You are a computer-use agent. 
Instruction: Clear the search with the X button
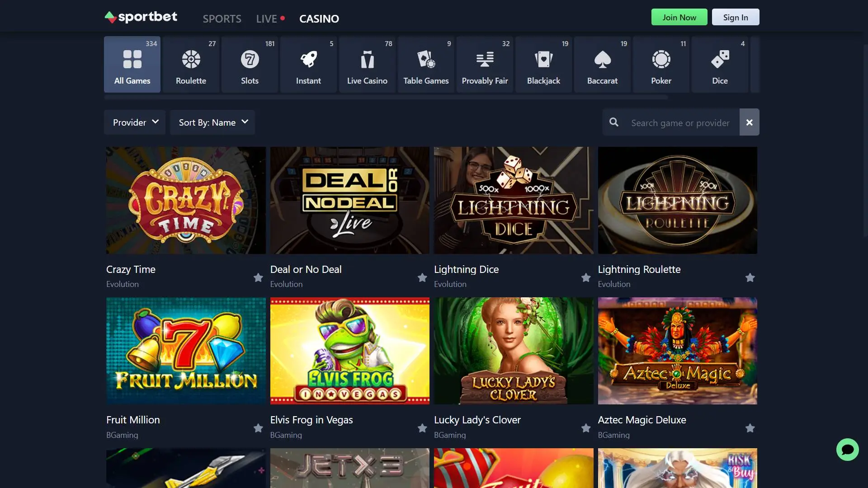point(749,122)
